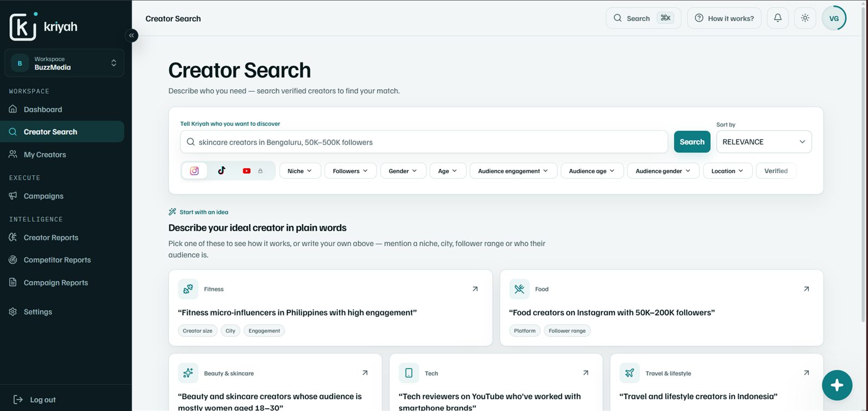Viewport: 868px width, 411px height.
Task: Toggle the Verified filter
Action: tap(776, 171)
